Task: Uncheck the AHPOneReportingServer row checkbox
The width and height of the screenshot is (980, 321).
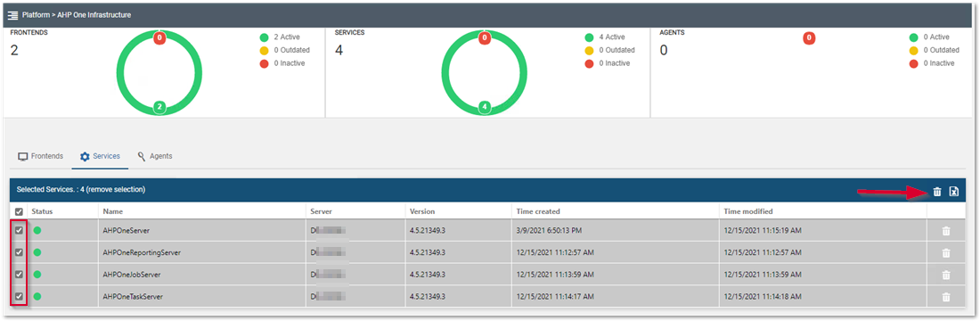Action: (19, 252)
